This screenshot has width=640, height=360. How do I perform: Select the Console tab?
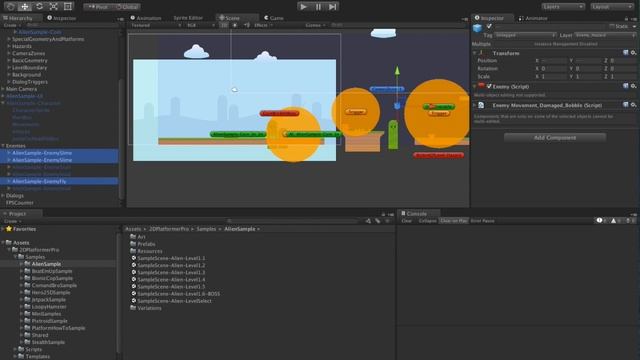[x=417, y=213]
